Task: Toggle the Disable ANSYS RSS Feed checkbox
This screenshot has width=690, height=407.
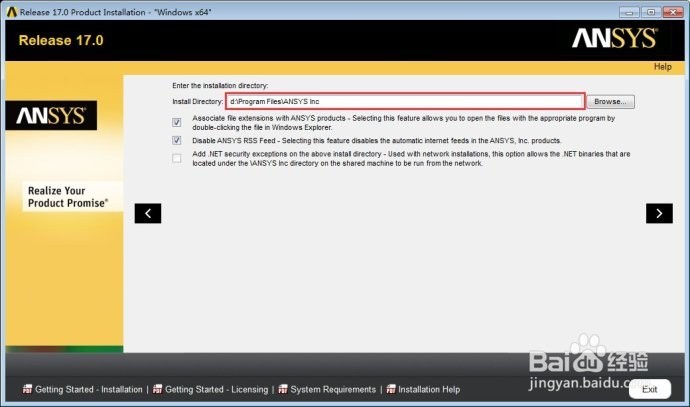Action: pyautogui.click(x=176, y=140)
